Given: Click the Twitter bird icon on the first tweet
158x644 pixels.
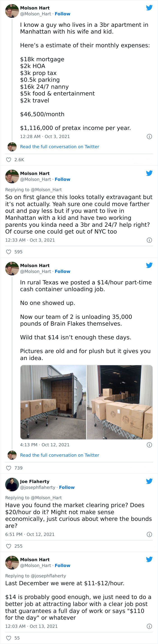Looking at the screenshot, I should pos(149,7).
